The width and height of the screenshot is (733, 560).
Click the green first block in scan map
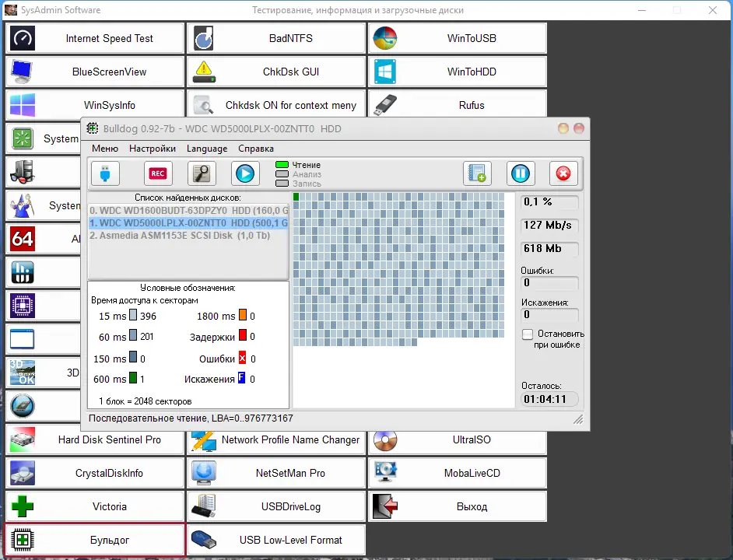(x=296, y=197)
